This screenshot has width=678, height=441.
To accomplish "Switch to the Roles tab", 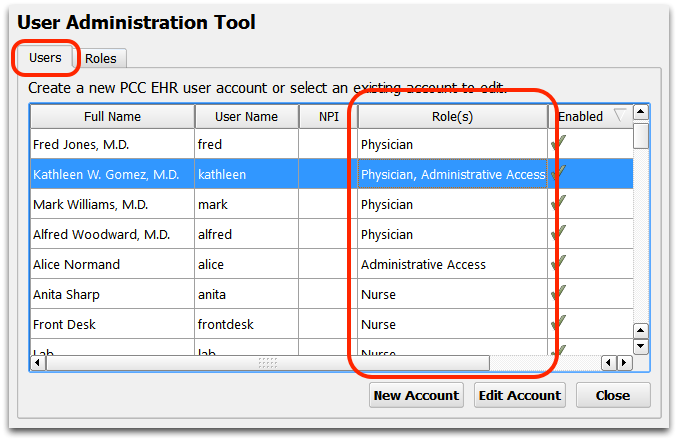I will pos(101,58).
